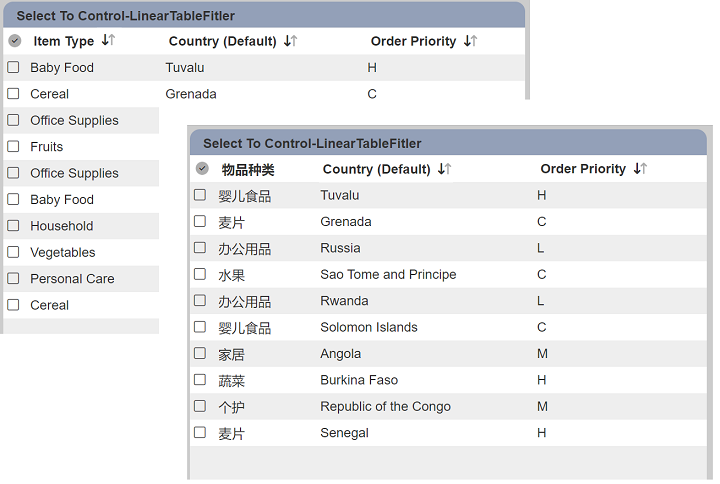Click the Order Priority header in lower table
Image resolution: width=720 pixels, height=484 pixels.
(583, 169)
